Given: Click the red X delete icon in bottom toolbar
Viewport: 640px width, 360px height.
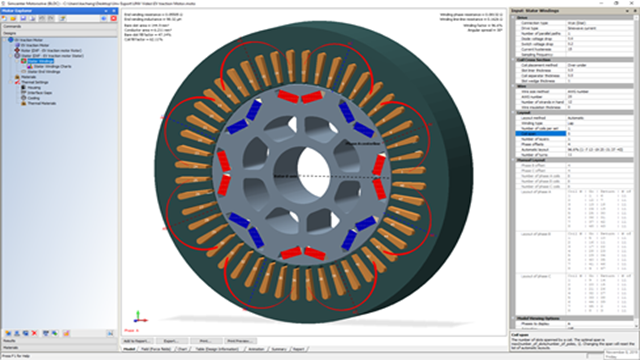Looking at the screenshot, I should pyautogui.click(x=34, y=333).
